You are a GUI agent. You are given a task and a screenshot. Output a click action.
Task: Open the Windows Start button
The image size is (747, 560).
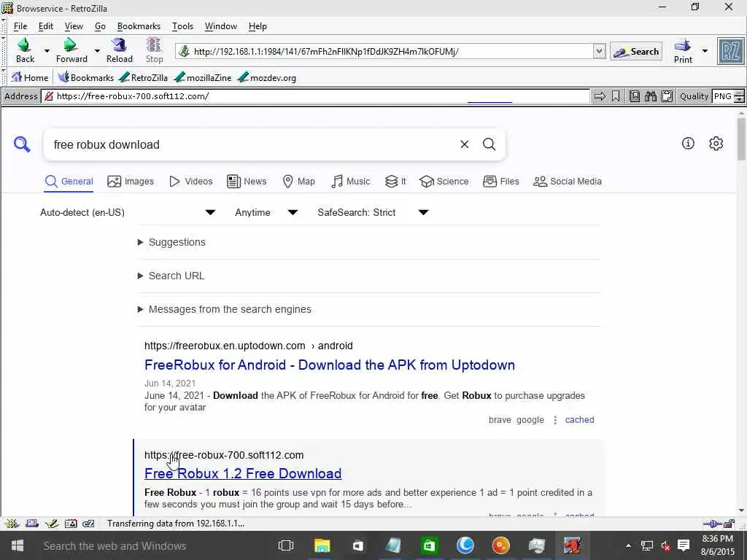tap(18, 545)
